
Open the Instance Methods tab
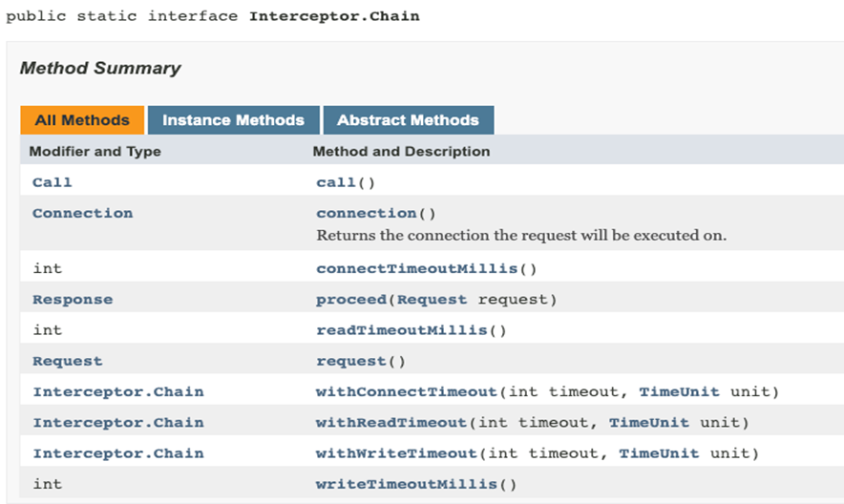(x=233, y=120)
